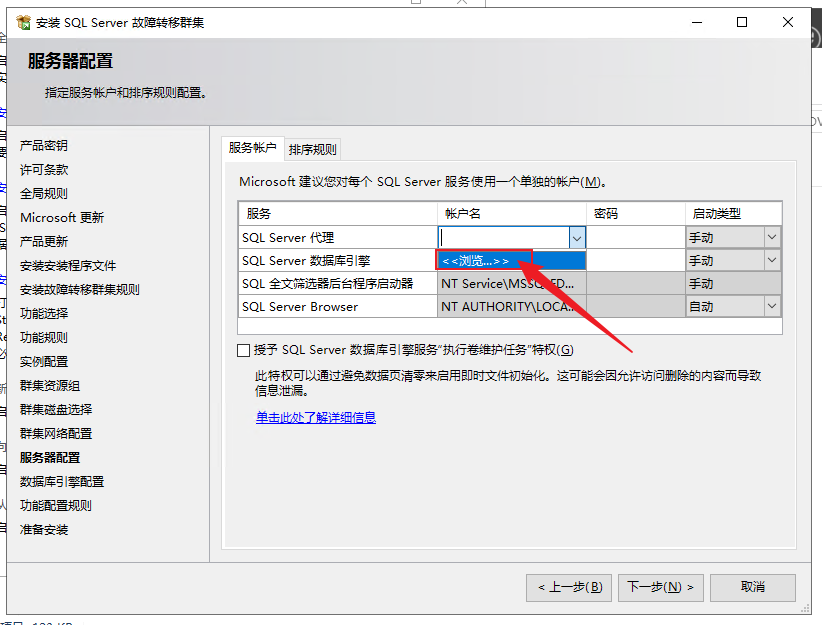This screenshot has height=625, width=822.
Task: Minimize the SQL Server installer window
Action: tap(697, 23)
